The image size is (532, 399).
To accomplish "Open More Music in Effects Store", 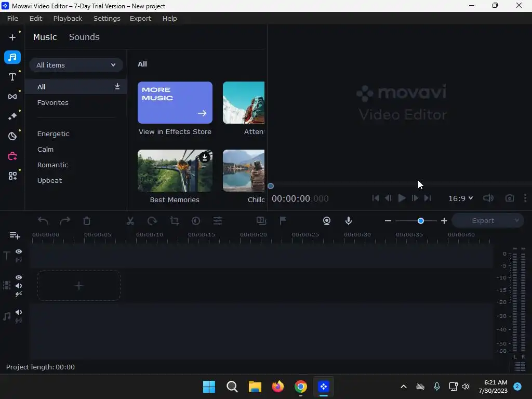I will point(175,102).
